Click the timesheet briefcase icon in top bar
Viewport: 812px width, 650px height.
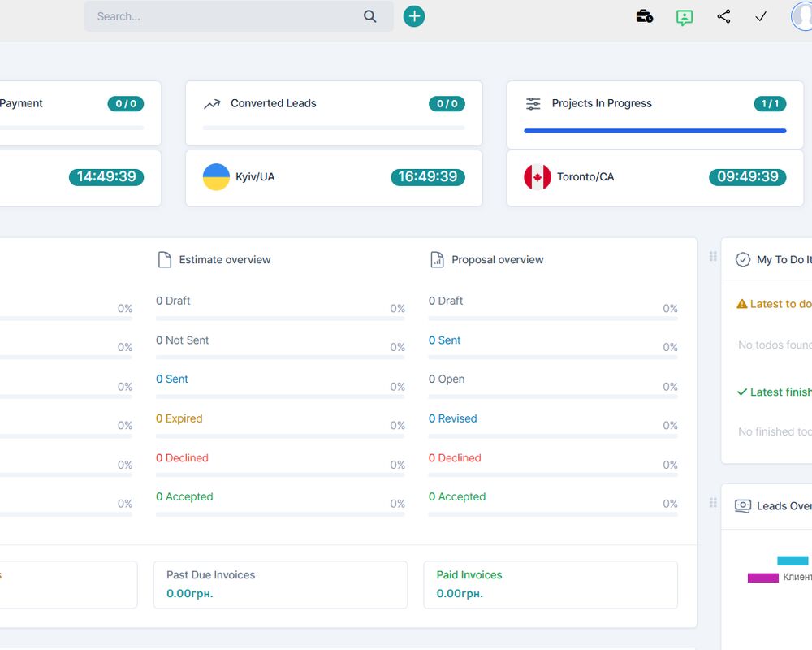pos(644,15)
